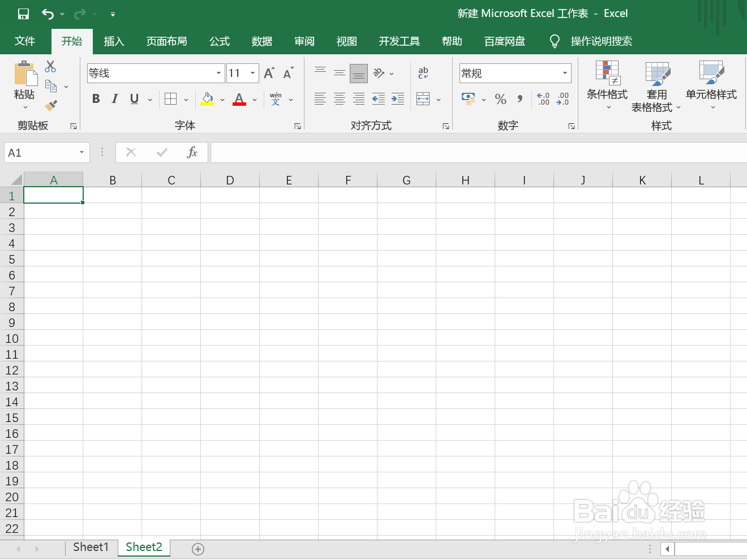Click the Cut scissors icon

[51, 67]
